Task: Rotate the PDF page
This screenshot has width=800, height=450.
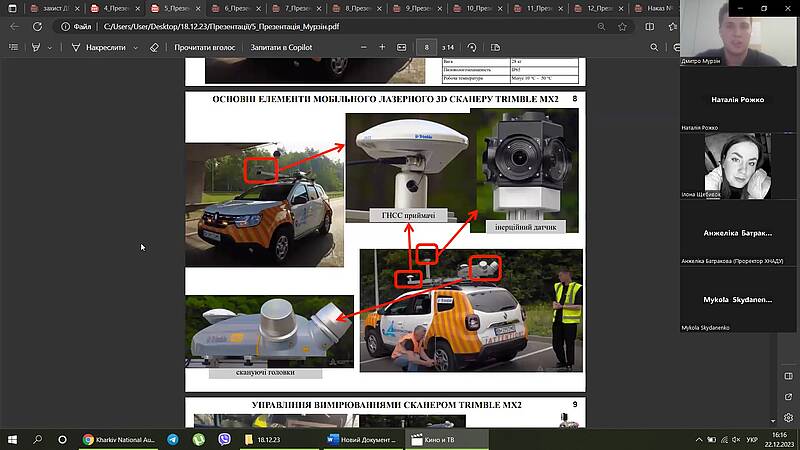Action: pyautogui.click(x=471, y=47)
